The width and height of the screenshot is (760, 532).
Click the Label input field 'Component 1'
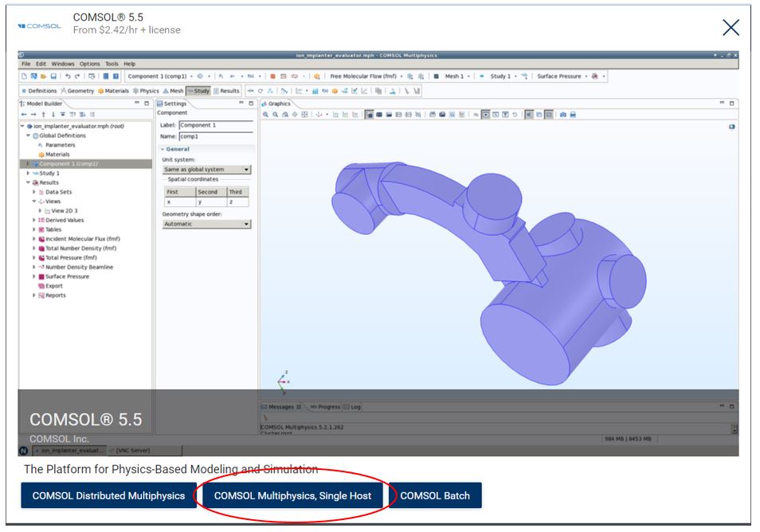pyautogui.click(x=216, y=125)
